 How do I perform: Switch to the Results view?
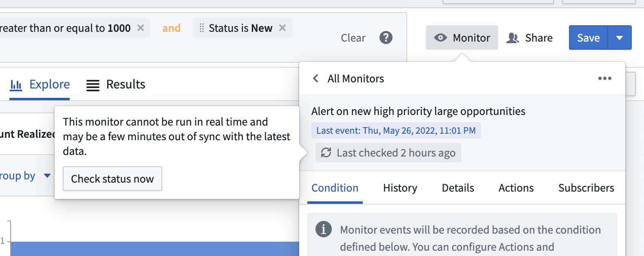point(116,84)
